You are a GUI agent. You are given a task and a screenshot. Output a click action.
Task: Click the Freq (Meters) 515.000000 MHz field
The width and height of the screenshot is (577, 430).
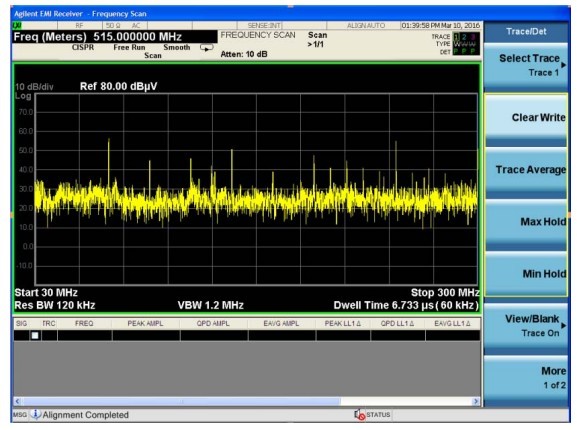115,37
